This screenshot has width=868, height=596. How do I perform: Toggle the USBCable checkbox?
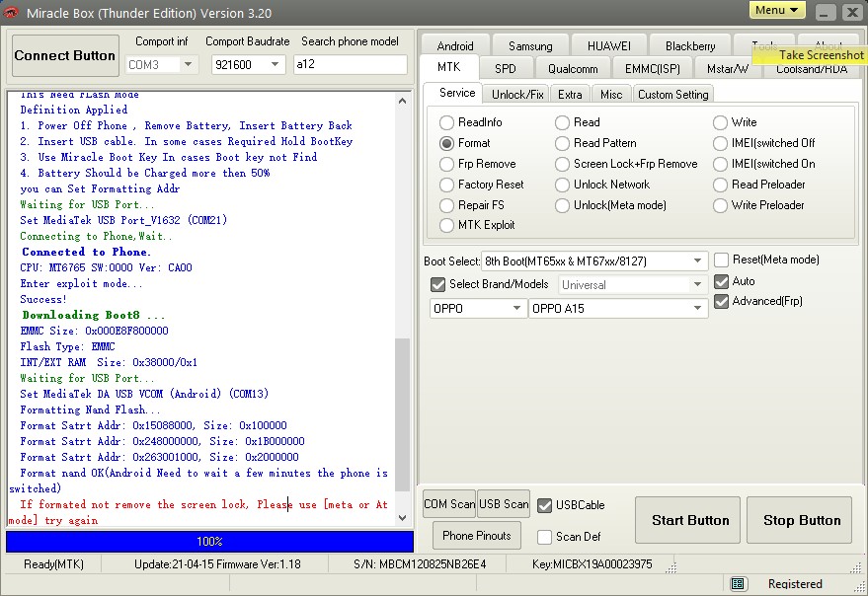coord(545,505)
